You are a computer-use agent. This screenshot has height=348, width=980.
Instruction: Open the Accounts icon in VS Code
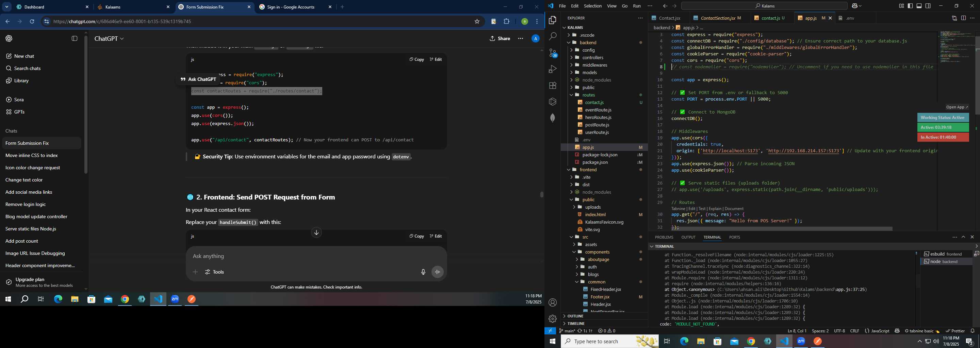click(552, 302)
